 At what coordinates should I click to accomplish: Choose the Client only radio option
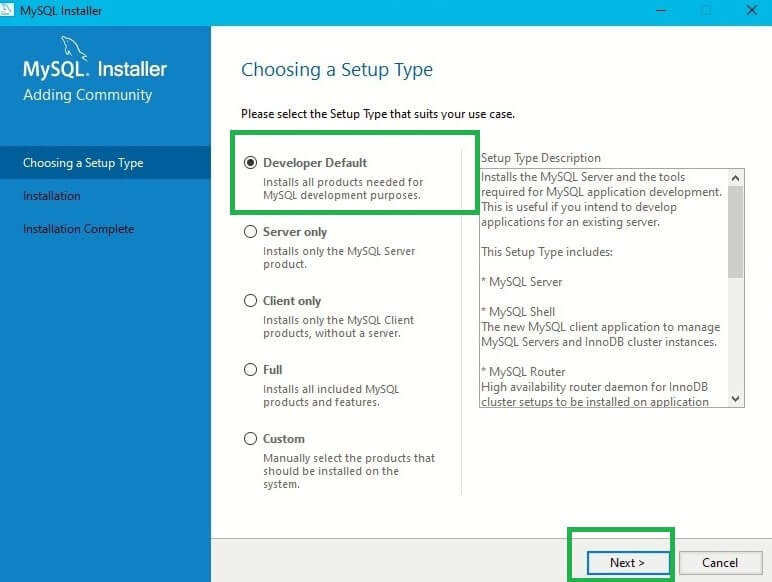[x=250, y=300]
